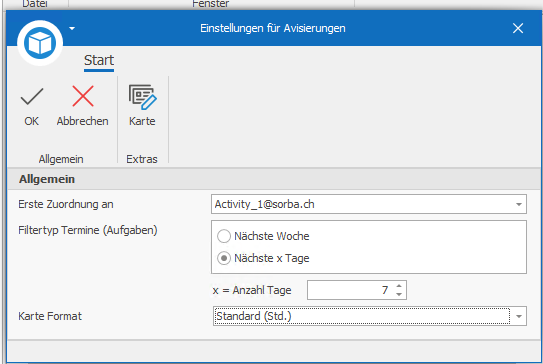Click the x = Anzahl Tage label
Image resolution: width=543 pixels, height=364 pixels.
click(x=252, y=290)
